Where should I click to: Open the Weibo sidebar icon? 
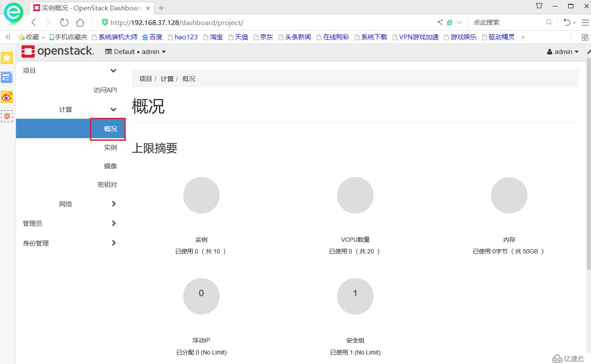(x=7, y=97)
